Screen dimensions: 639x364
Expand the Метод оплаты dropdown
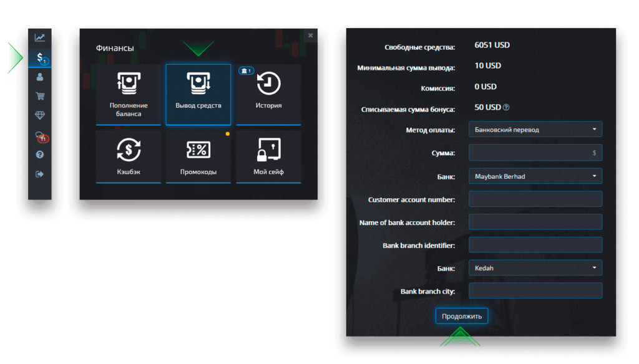(x=535, y=130)
